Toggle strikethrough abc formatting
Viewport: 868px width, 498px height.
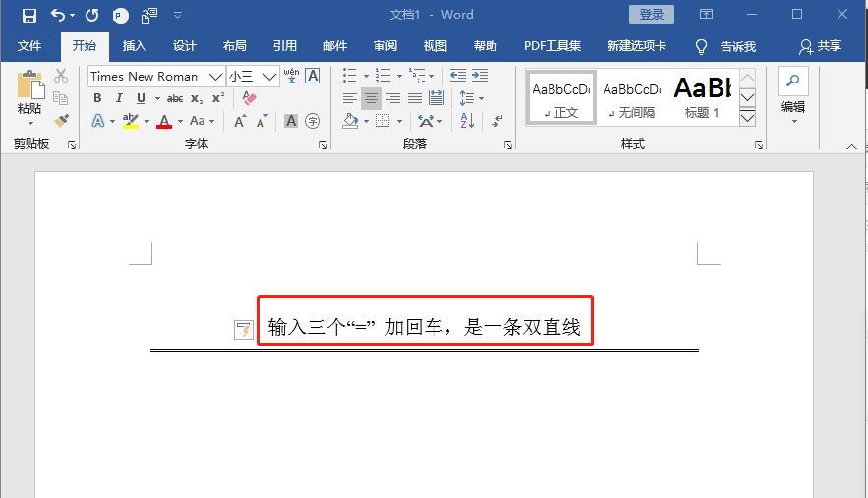point(175,98)
